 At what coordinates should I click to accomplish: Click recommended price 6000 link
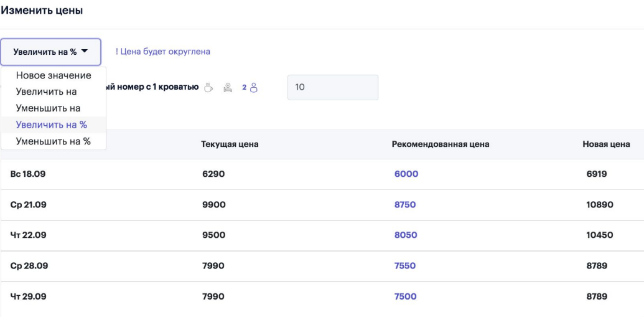(x=406, y=174)
